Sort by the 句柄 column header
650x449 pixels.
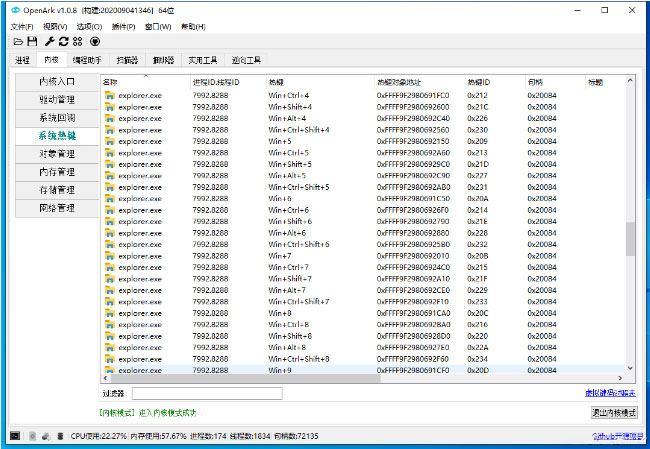555,82
